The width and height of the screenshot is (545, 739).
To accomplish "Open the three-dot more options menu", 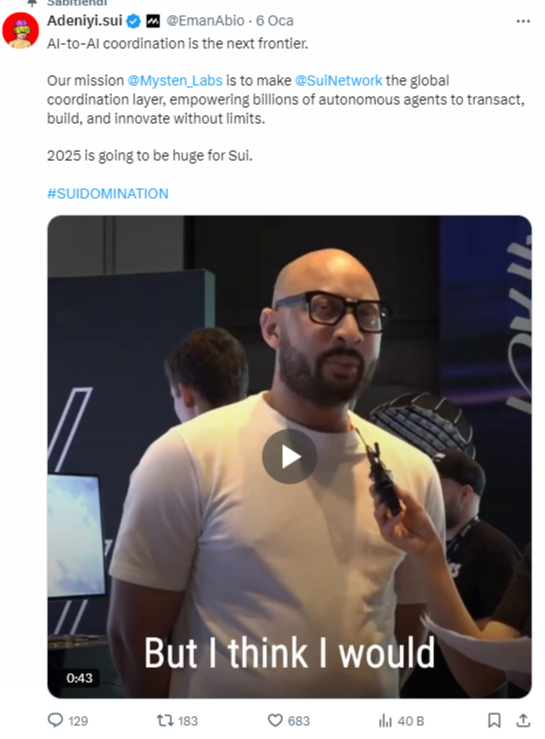I will [x=523, y=21].
